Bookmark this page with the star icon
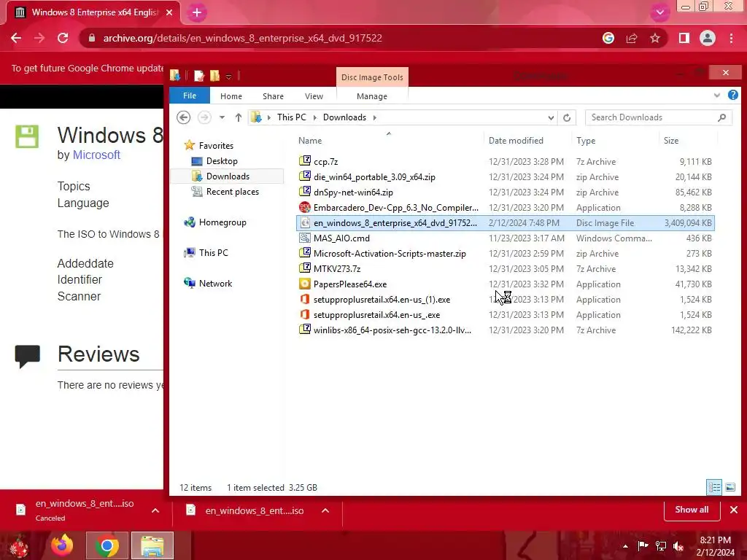747x560 pixels. (655, 38)
